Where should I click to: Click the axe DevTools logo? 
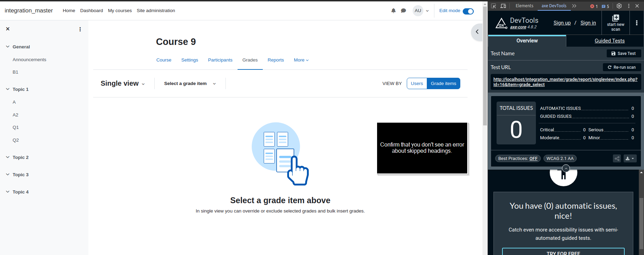501,23
